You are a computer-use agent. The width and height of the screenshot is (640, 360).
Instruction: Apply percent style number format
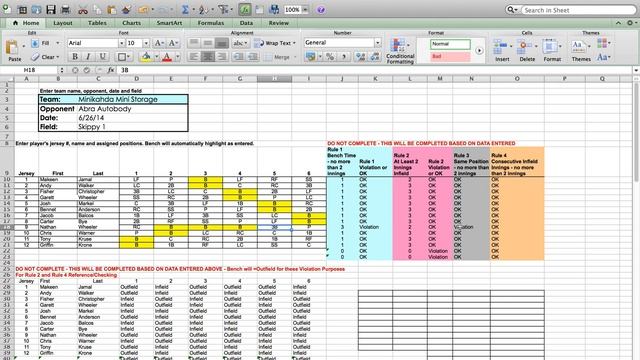tap(330, 57)
